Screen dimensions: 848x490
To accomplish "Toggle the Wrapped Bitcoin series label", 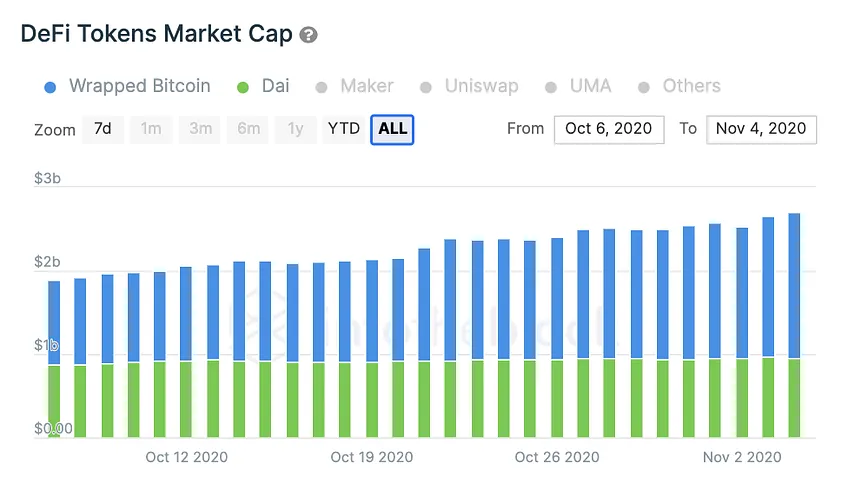I will 140,86.
